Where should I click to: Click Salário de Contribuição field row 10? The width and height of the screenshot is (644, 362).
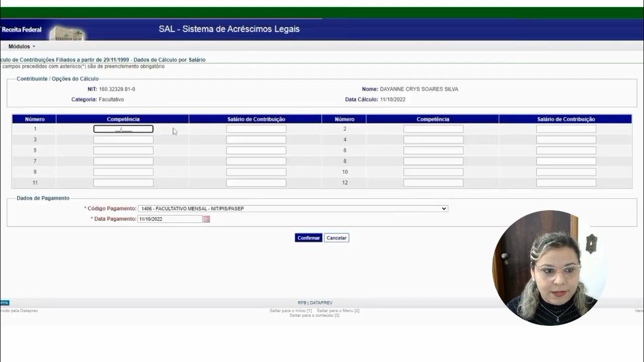click(x=566, y=172)
